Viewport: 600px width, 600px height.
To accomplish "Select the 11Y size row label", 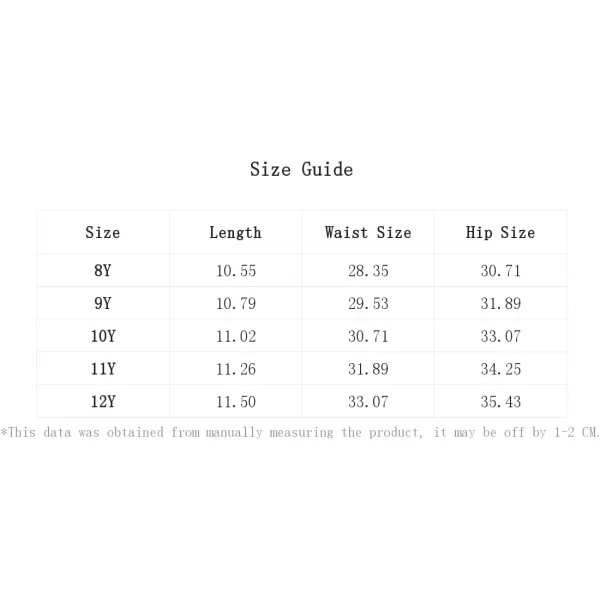I will click(103, 369).
